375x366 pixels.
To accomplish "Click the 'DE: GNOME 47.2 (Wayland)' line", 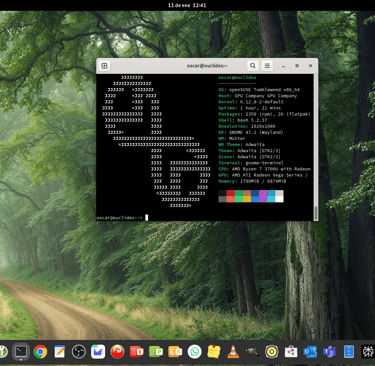I will pyautogui.click(x=251, y=132).
